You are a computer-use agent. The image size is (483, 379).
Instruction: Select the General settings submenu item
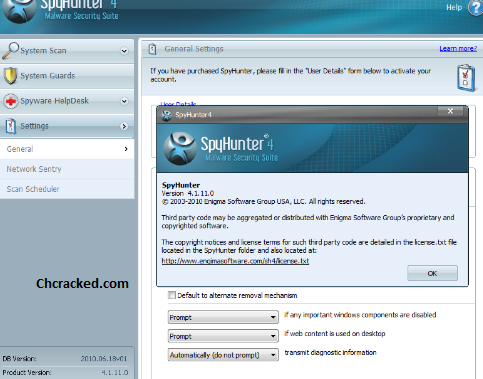(x=67, y=149)
